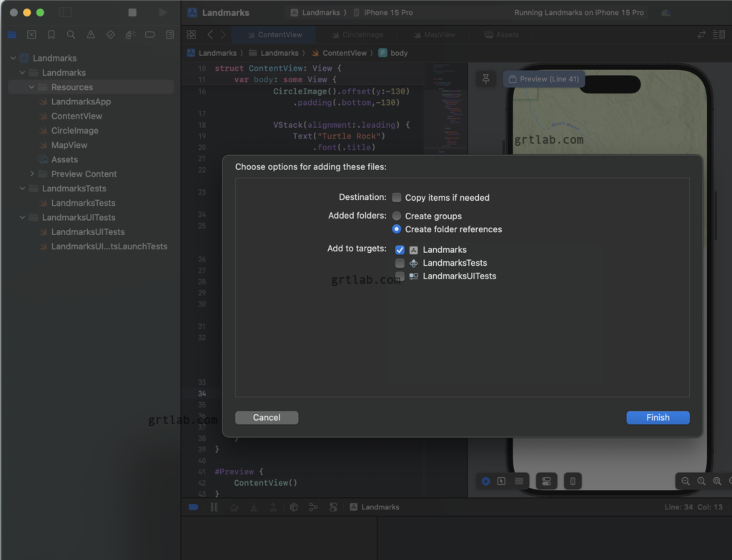
Task: Open the Memory Graph debugger
Action: 313,506
